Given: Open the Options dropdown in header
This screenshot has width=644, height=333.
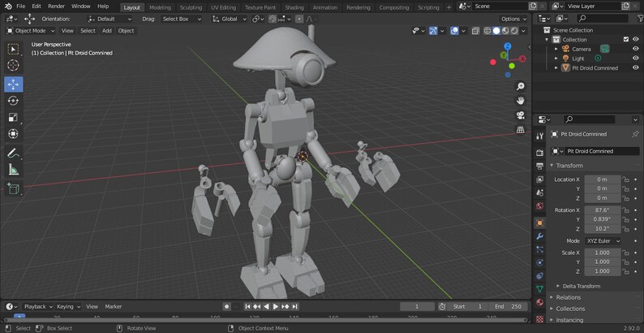Looking at the screenshot, I should tap(513, 19).
